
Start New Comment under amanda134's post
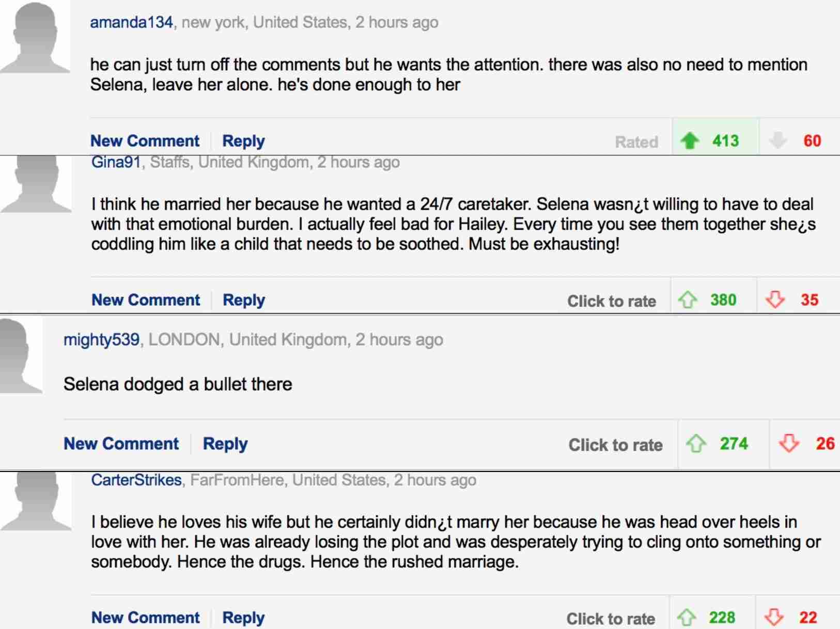coord(145,141)
